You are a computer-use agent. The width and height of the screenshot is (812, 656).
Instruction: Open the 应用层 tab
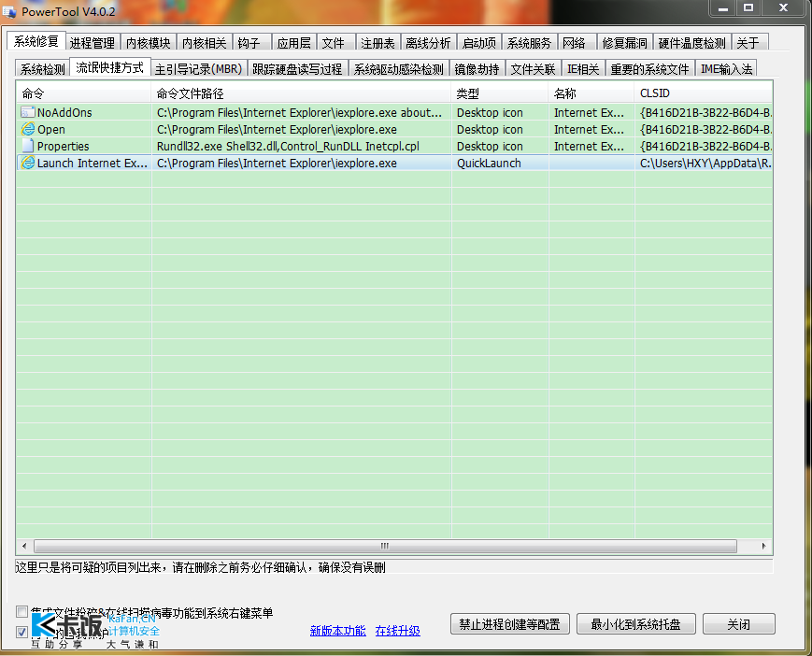[293, 43]
